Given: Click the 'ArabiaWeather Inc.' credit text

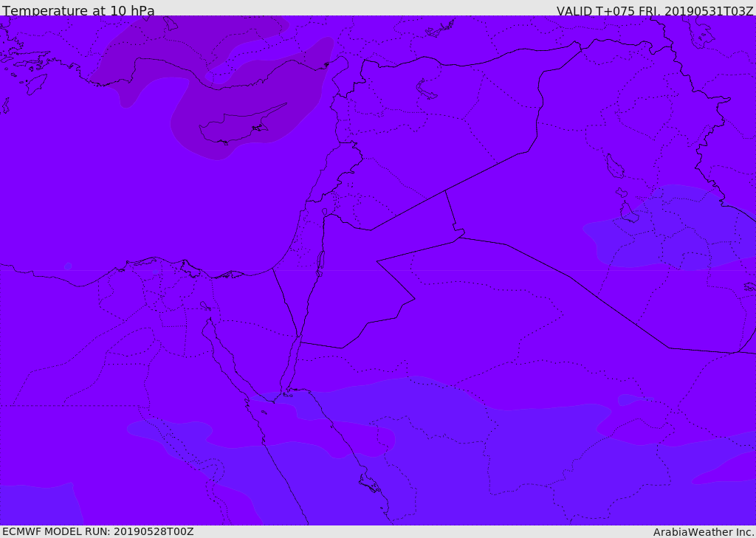Looking at the screenshot, I should coord(704,532).
